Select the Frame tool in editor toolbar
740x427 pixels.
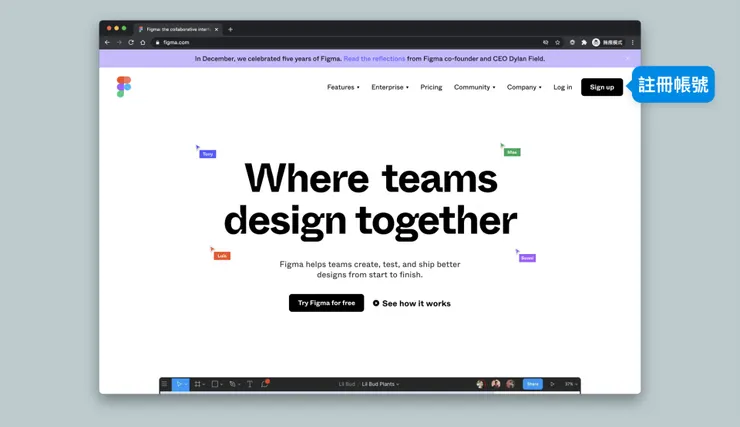[198, 384]
